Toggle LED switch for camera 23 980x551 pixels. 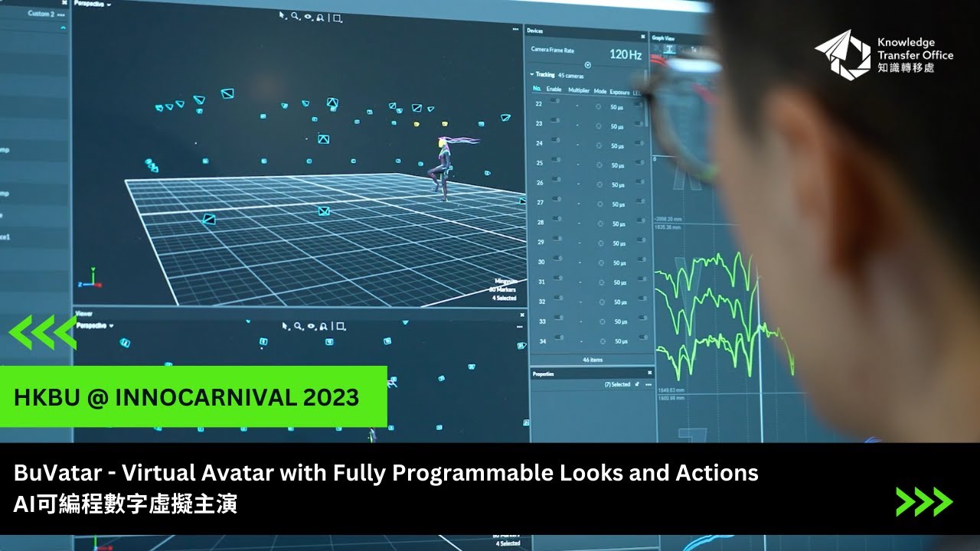click(640, 122)
